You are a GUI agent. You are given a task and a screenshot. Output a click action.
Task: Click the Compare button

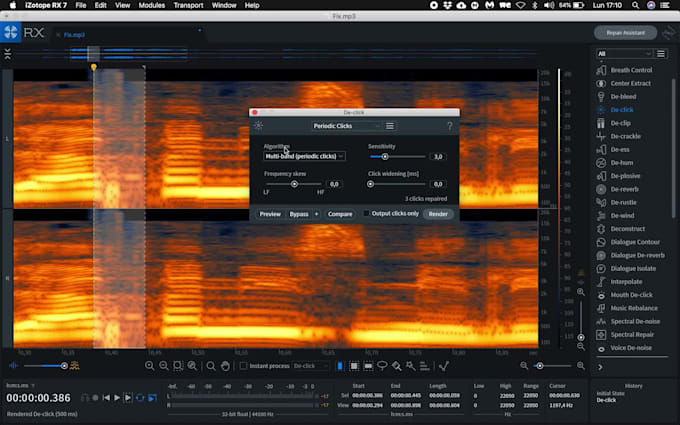point(340,214)
